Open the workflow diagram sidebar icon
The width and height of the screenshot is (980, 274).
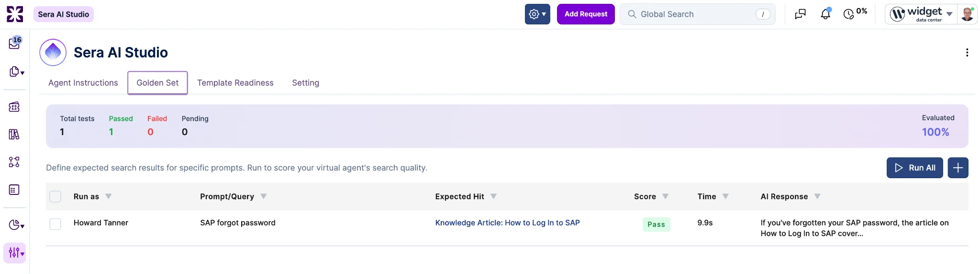point(14,162)
